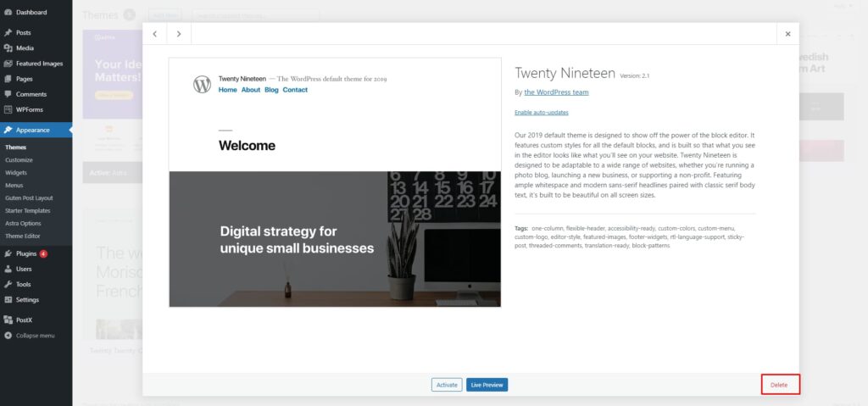
Task: Click the Tools label in sidebar
Action: pos(23,284)
